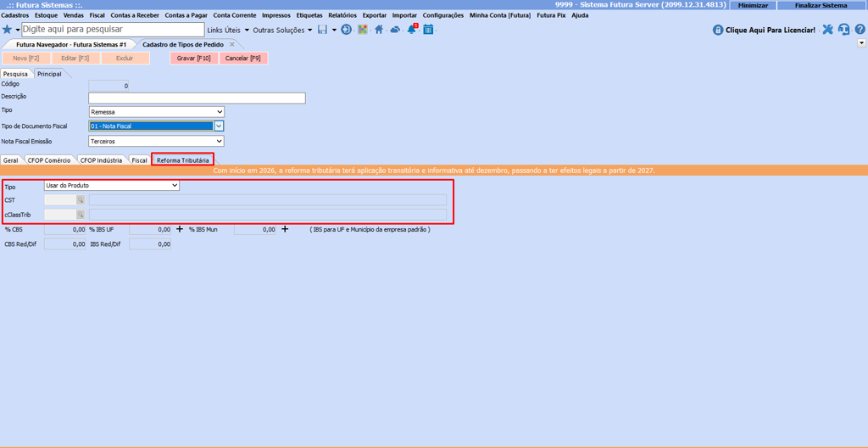Click the question mark help icon
The height and width of the screenshot is (448, 868).
(x=860, y=30)
